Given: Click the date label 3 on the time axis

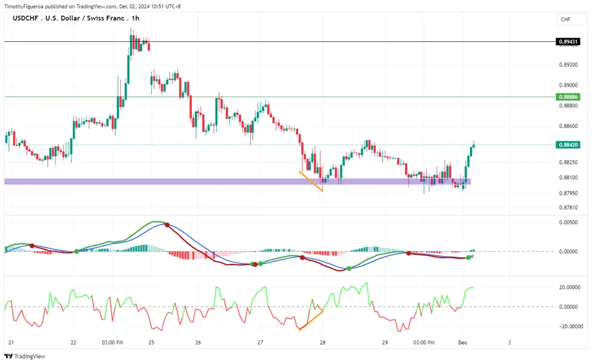Looking at the screenshot, I should click(x=509, y=343).
